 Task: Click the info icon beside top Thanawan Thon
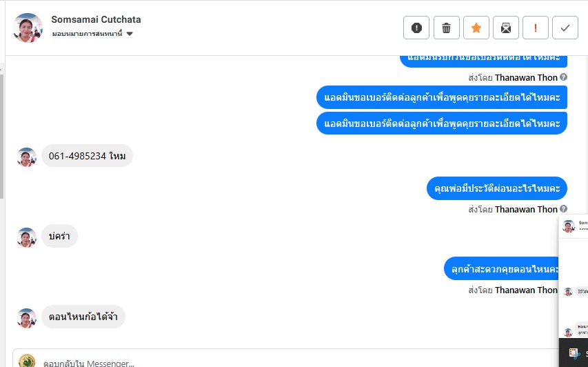point(564,77)
